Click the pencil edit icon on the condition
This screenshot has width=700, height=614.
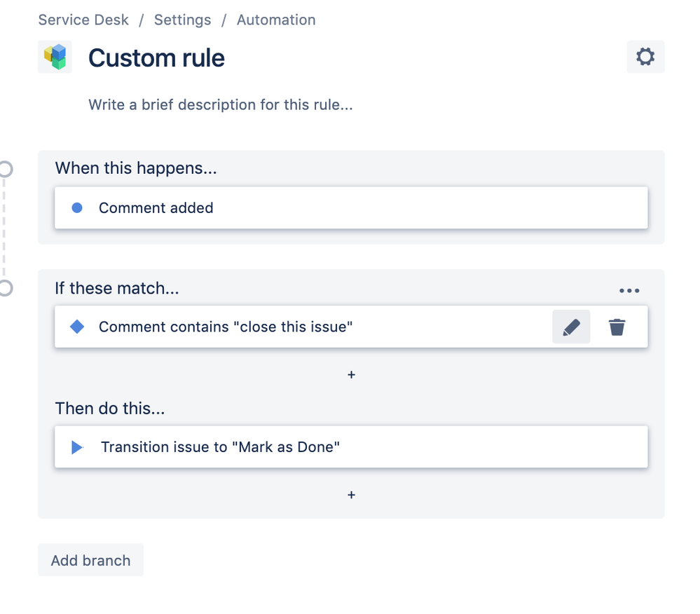coord(571,327)
